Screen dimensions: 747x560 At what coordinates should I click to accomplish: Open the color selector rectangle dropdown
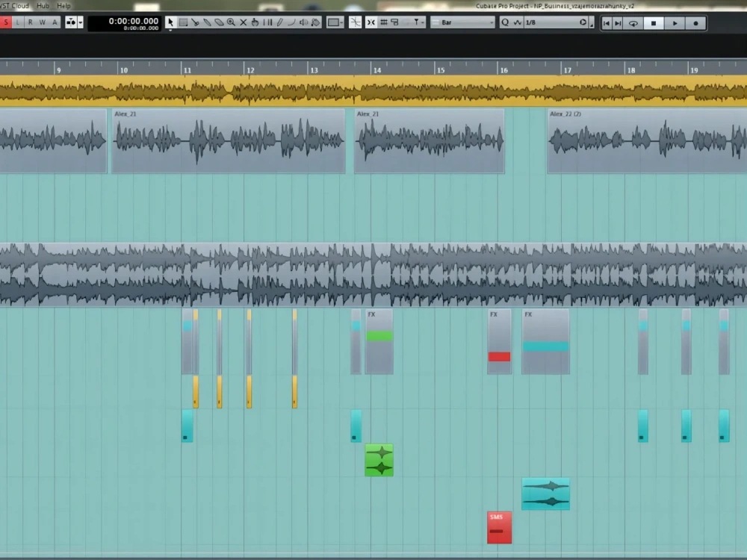335,22
